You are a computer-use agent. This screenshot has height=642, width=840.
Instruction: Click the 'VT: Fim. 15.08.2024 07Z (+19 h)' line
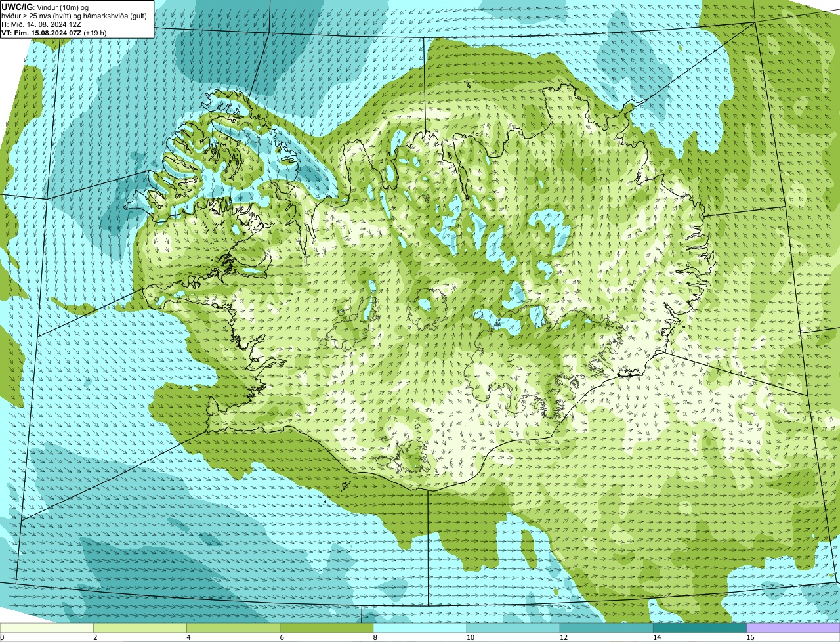pos(54,32)
